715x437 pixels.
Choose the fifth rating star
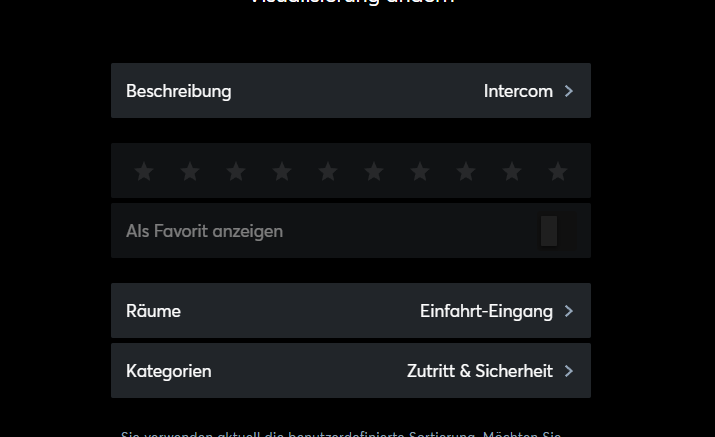[328, 172]
